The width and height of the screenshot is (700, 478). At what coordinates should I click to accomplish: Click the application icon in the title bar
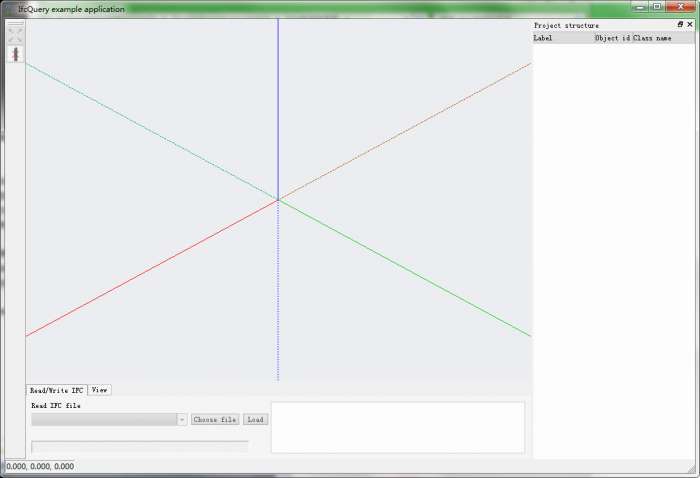tap(11, 9)
